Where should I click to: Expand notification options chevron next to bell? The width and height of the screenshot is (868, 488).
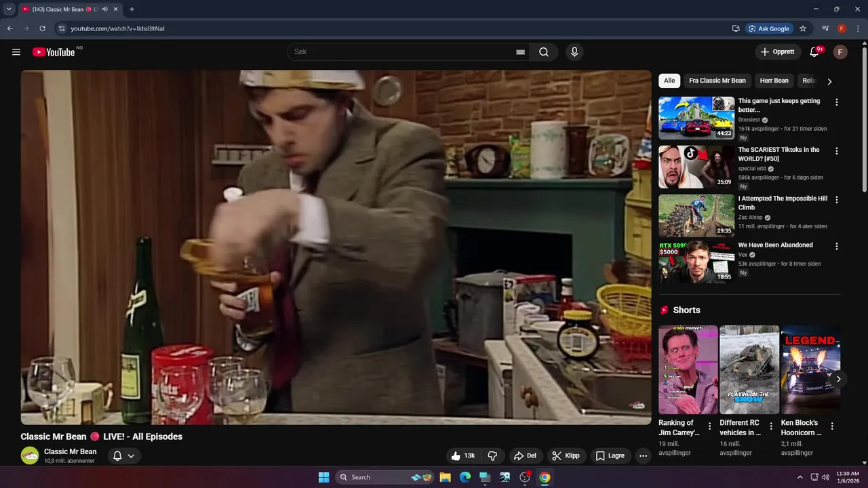[131, 456]
